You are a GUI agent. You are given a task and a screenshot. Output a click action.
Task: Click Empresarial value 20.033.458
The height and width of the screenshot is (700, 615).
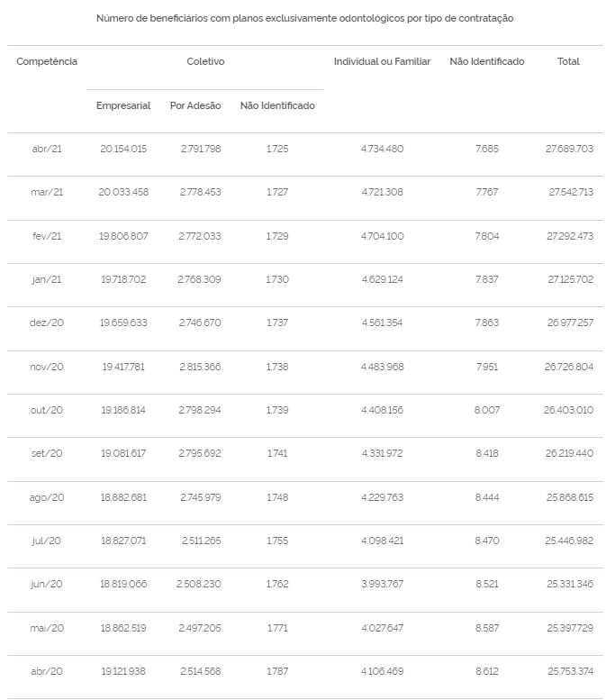pyautogui.click(x=123, y=193)
